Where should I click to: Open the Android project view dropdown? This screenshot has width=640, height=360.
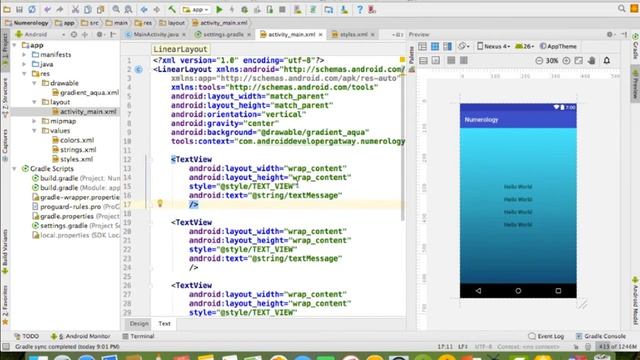pyautogui.click(x=40, y=35)
